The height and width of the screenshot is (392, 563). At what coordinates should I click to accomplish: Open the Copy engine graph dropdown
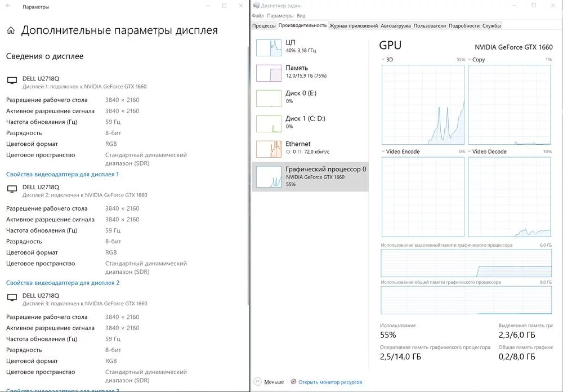tap(470, 60)
